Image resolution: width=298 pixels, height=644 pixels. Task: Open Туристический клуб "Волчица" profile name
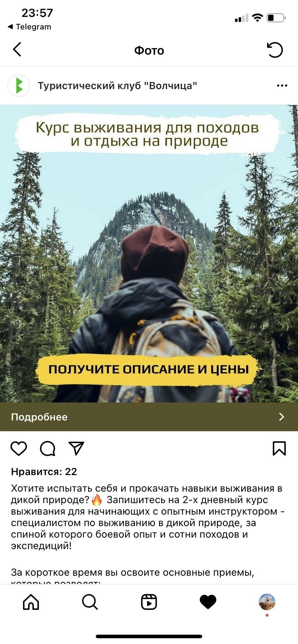click(117, 86)
